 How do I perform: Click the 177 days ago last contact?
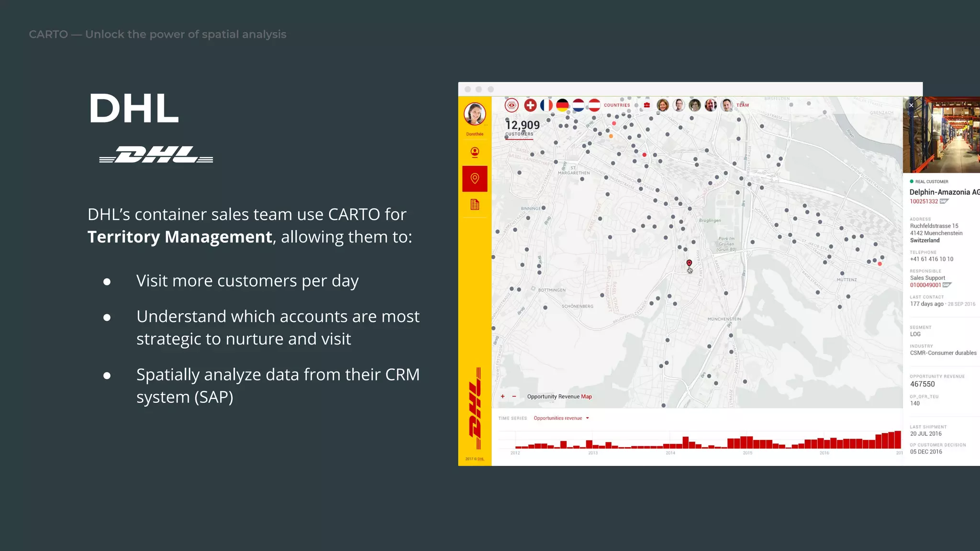[926, 304]
